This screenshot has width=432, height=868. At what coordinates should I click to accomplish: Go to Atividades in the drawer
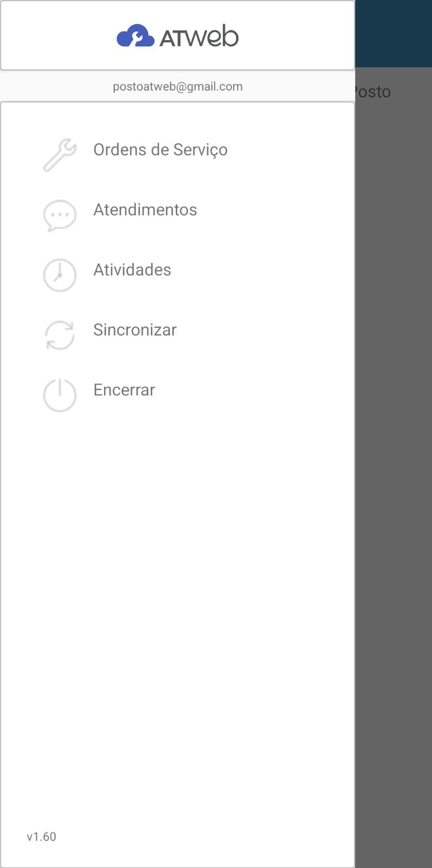(x=132, y=270)
